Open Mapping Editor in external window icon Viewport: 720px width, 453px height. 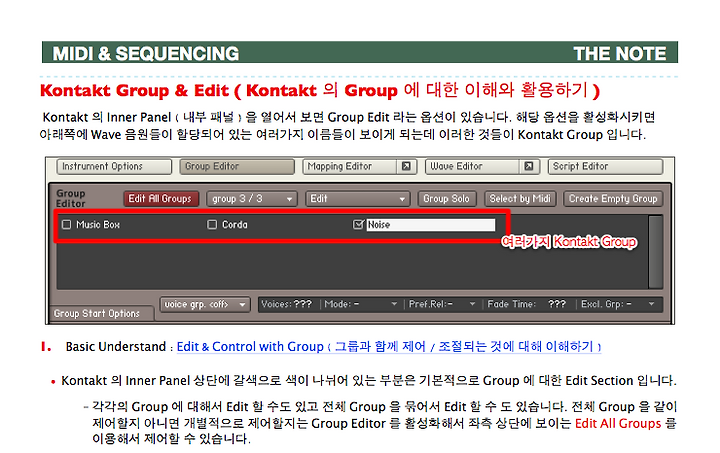pyautogui.click(x=406, y=166)
